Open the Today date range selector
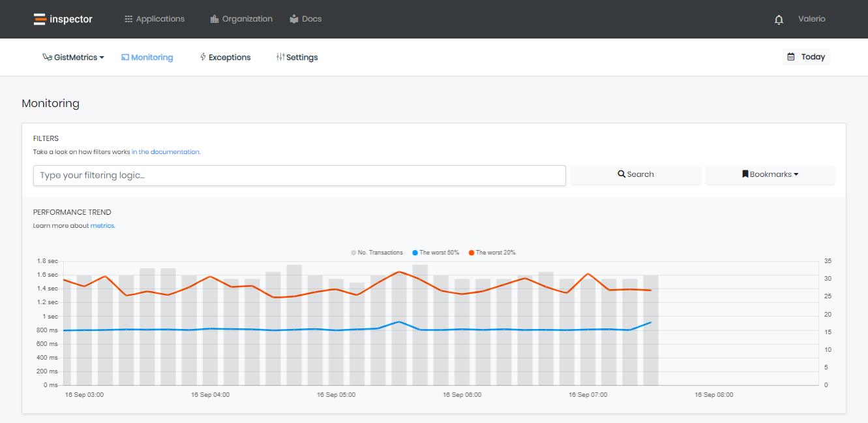 806,57
